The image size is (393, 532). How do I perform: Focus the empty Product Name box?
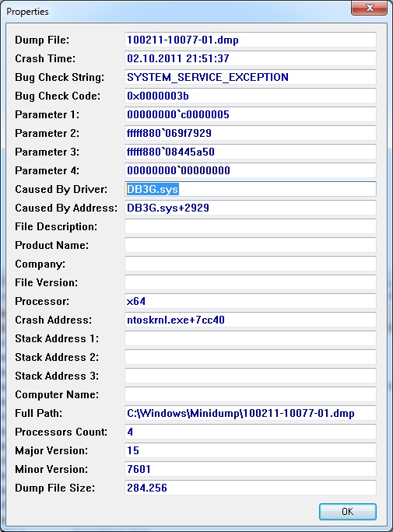251,245
